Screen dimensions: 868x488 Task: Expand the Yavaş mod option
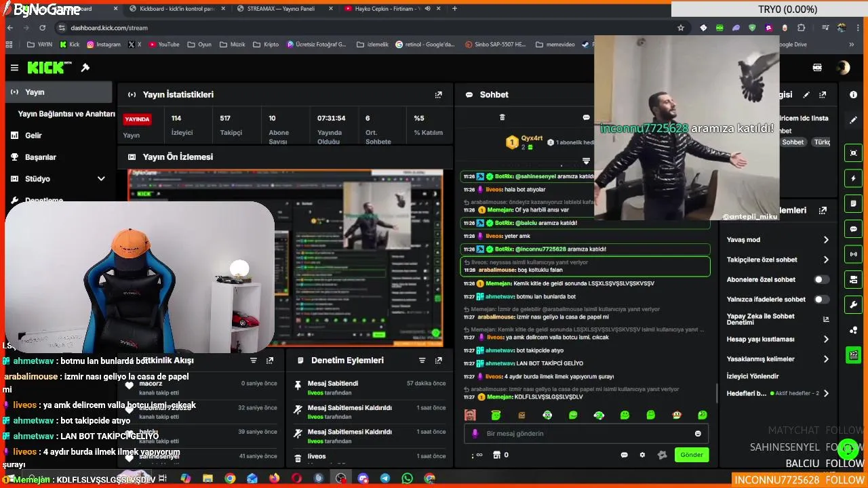pos(826,240)
